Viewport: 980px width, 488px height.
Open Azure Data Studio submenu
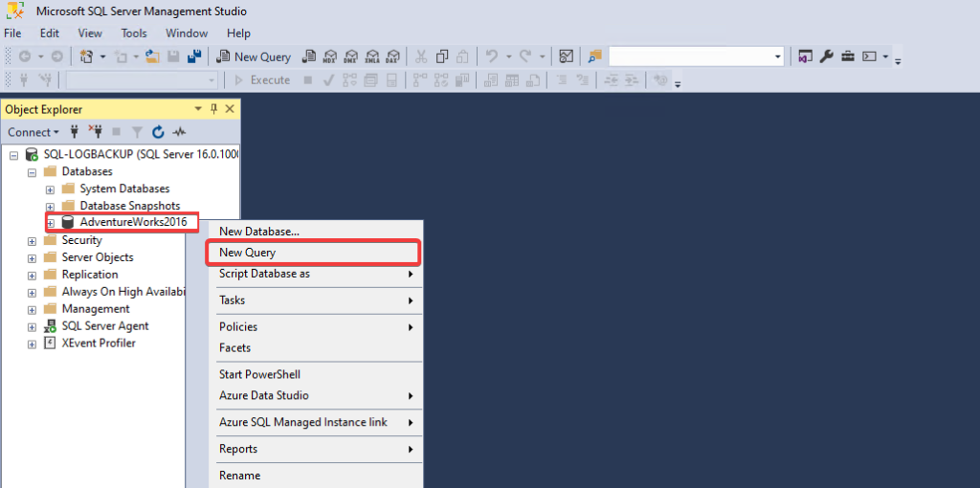pyautogui.click(x=315, y=395)
